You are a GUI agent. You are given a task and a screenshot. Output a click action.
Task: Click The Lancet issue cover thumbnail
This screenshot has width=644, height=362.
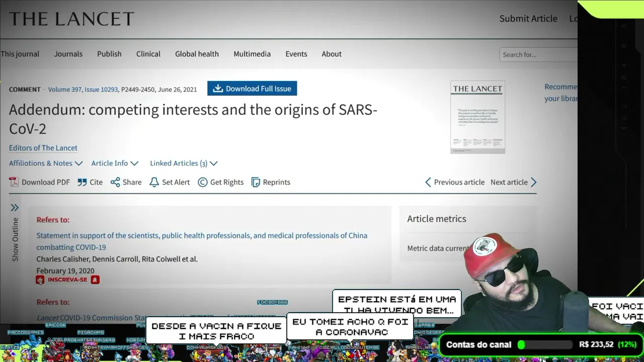pyautogui.click(x=477, y=117)
